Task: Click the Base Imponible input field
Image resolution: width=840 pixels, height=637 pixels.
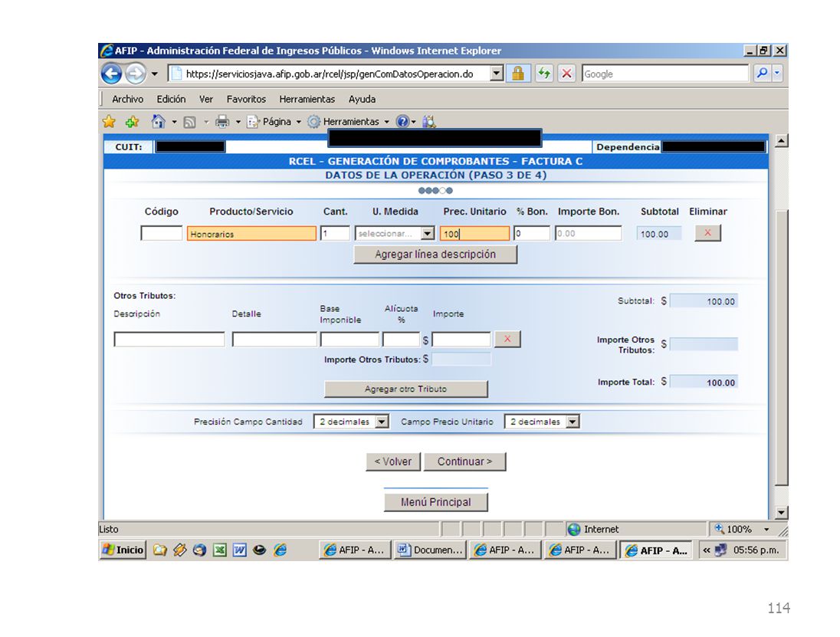Action: point(349,339)
